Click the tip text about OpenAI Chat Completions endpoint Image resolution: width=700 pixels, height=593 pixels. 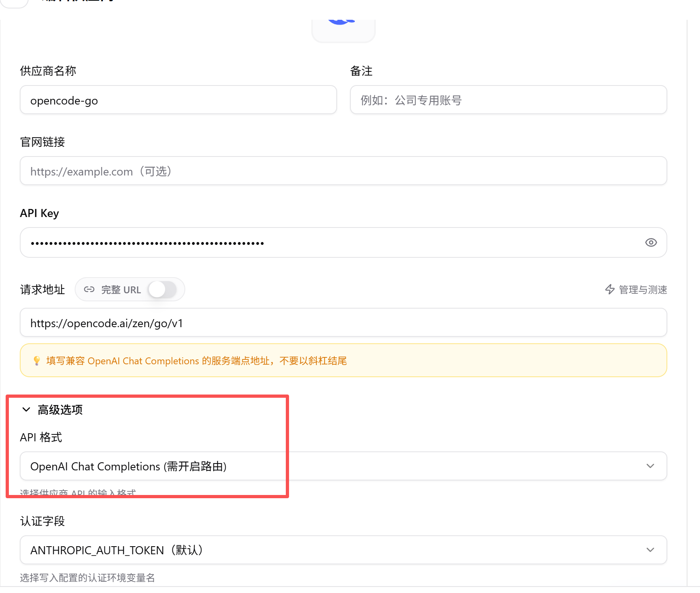pos(197,361)
